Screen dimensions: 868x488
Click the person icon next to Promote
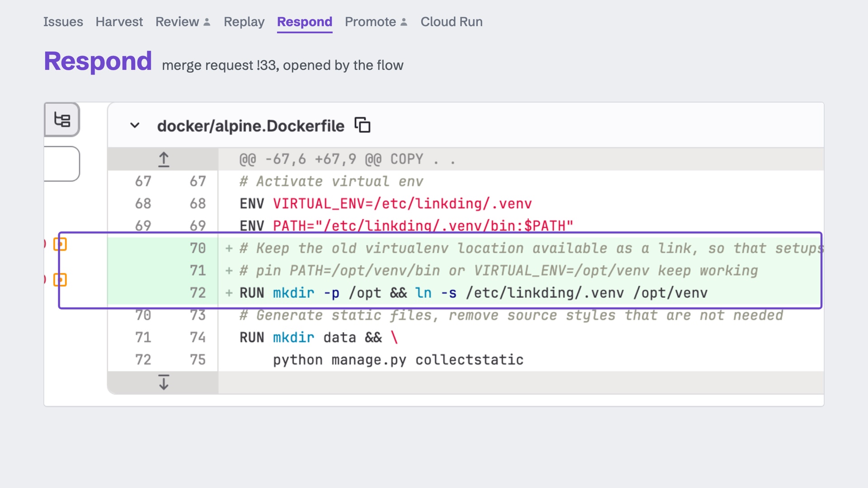(x=404, y=22)
